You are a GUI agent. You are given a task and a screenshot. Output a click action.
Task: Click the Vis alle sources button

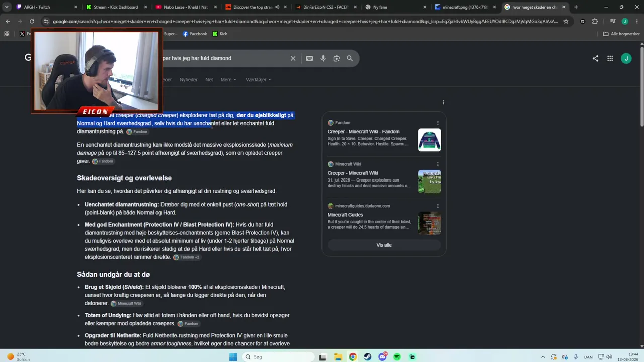click(x=384, y=245)
